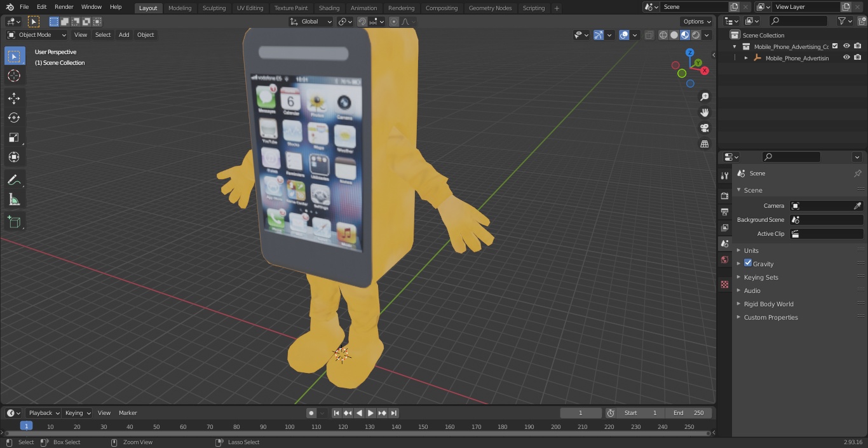Select the Add Cube tool
The height and width of the screenshot is (448, 868).
pos(14,222)
